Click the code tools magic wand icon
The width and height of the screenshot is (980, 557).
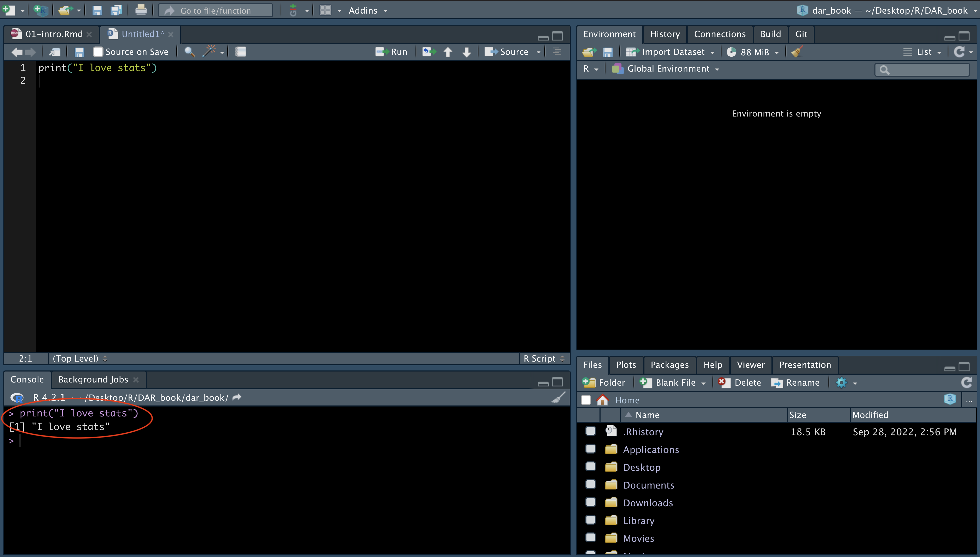coord(209,51)
